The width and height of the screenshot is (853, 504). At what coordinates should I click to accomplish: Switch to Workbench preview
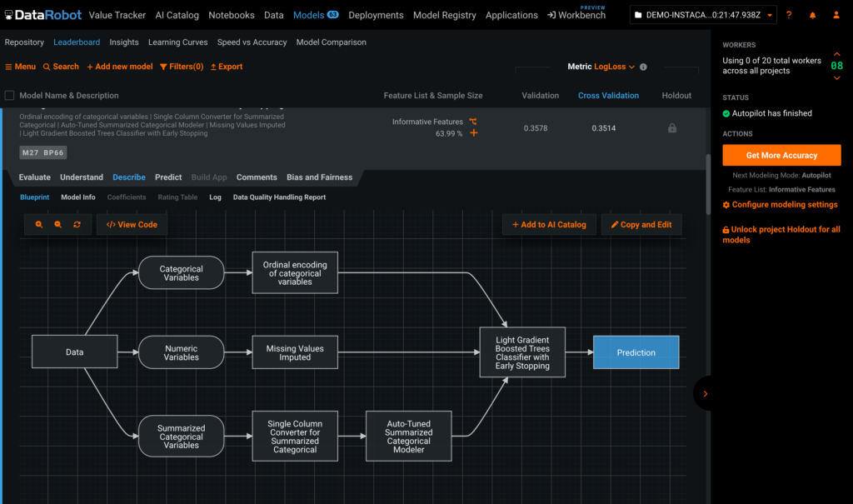576,15
